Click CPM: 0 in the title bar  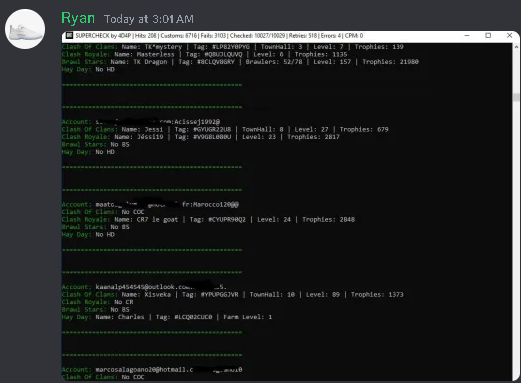point(354,36)
